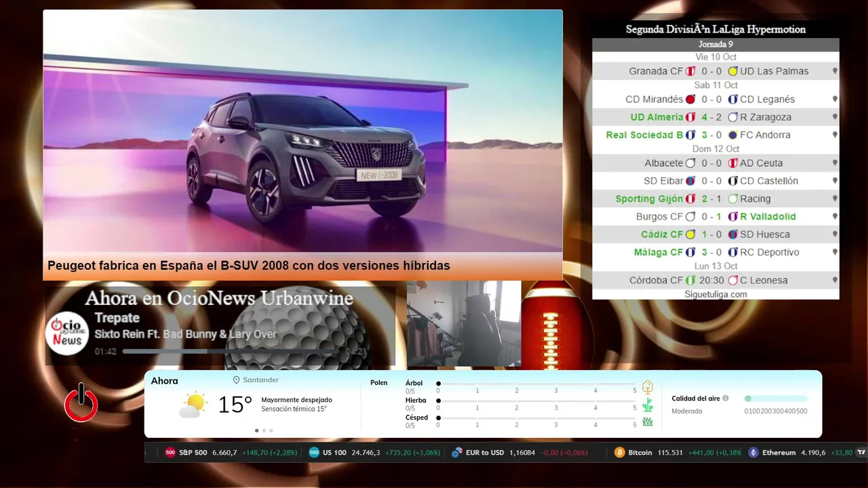Screen dimensions: 868x488
Task: Click the 'Vie 10 Oct' date row
Action: [715, 57]
